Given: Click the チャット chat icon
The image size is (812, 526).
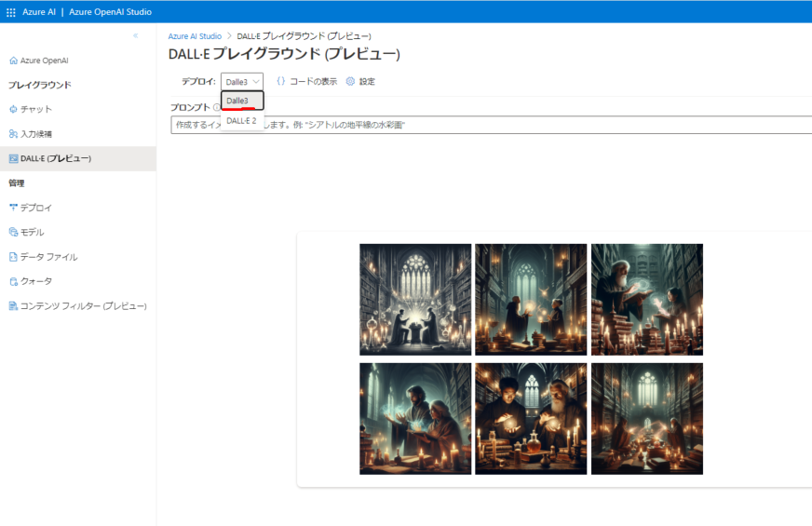Looking at the screenshot, I should (x=13, y=109).
